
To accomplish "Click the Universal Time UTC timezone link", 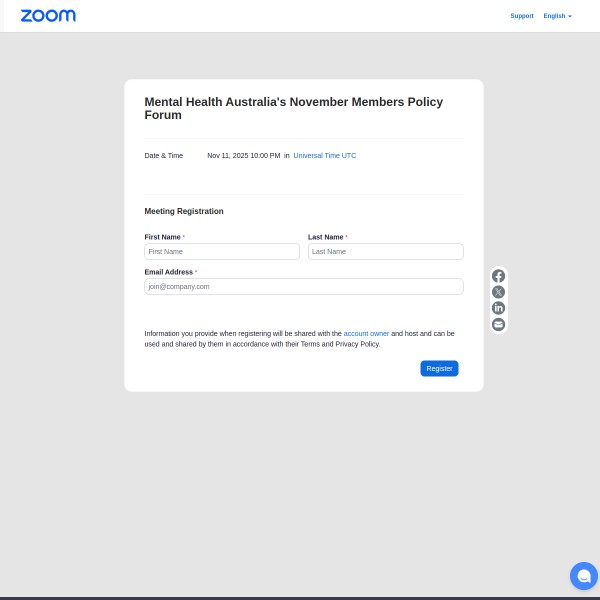I will 324,156.
